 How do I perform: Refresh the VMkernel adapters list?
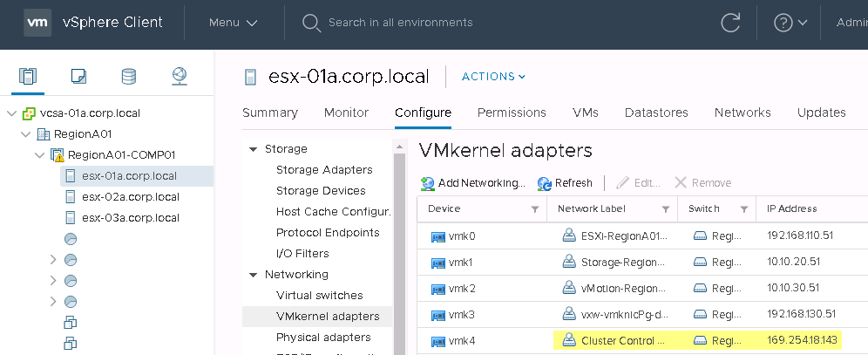point(565,183)
